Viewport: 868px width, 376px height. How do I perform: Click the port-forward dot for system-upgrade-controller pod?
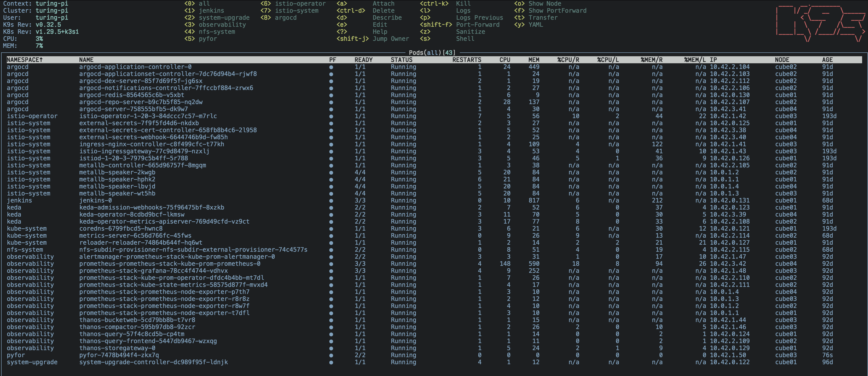[x=331, y=363]
